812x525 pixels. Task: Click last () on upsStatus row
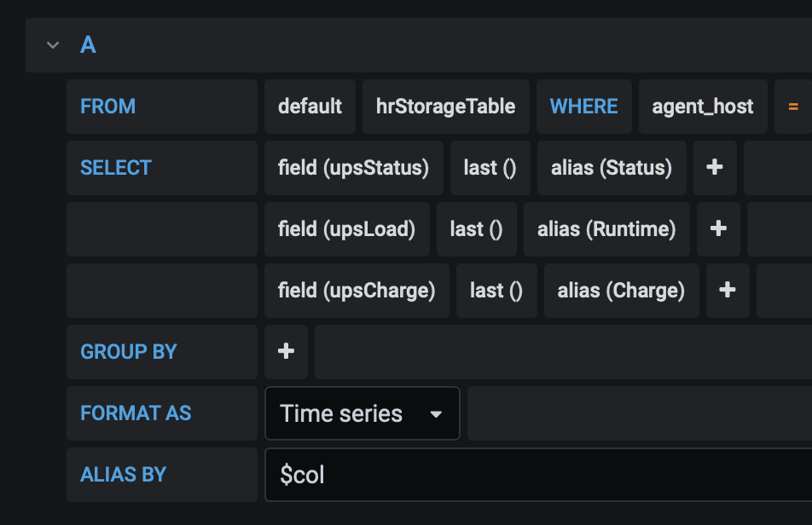click(x=490, y=168)
